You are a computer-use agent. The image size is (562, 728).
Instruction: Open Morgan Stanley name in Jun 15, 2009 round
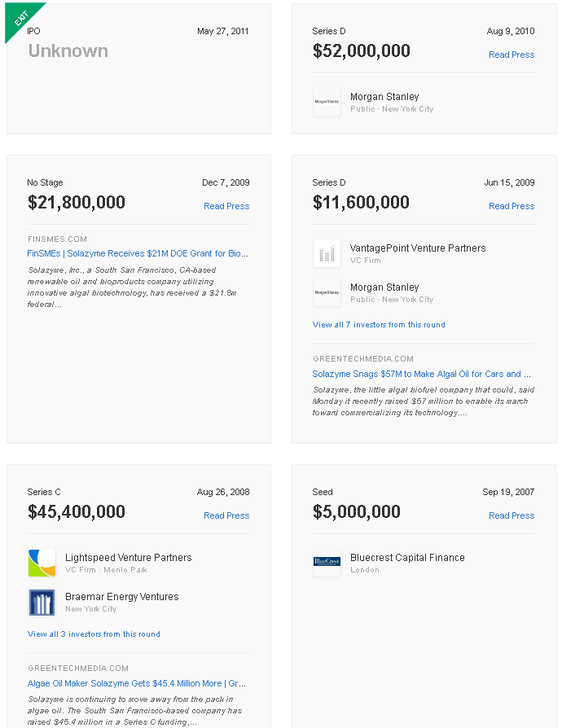click(x=384, y=287)
